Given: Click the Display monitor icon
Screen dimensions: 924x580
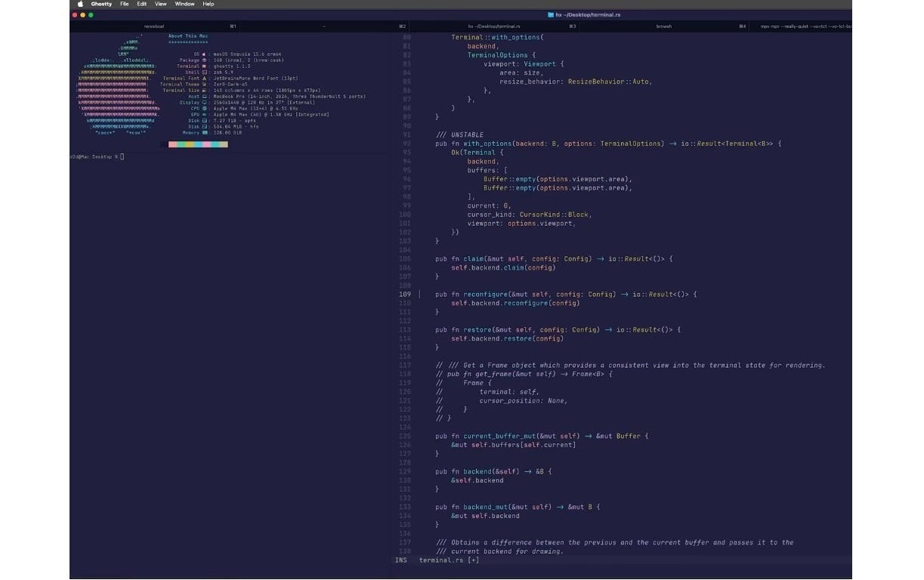Looking at the screenshot, I should tap(205, 103).
